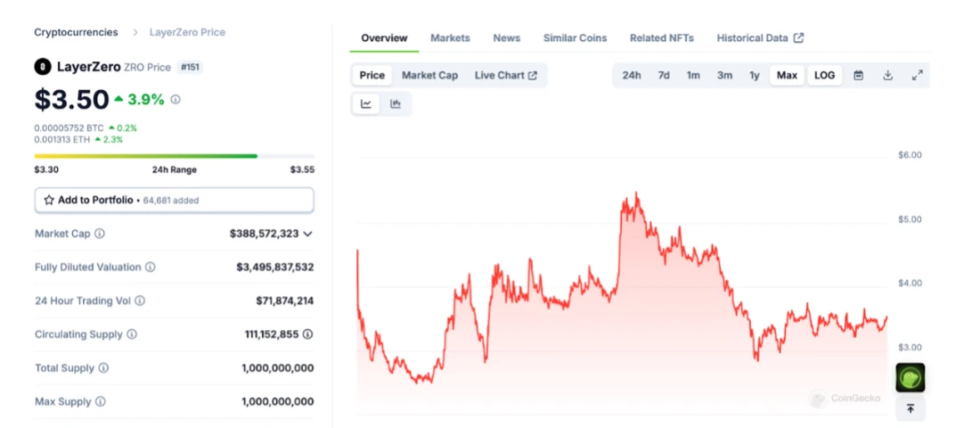This screenshot has height=428, width=980.
Task: Select the line chart view icon
Action: tap(366, 104)
